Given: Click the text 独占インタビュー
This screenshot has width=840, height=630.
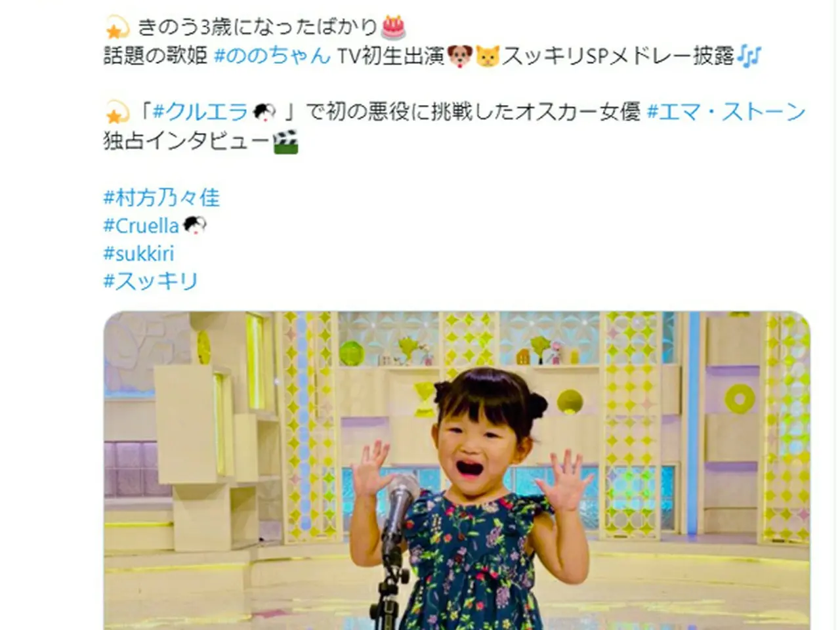Looking at the screenshot, I should point(187,140).
